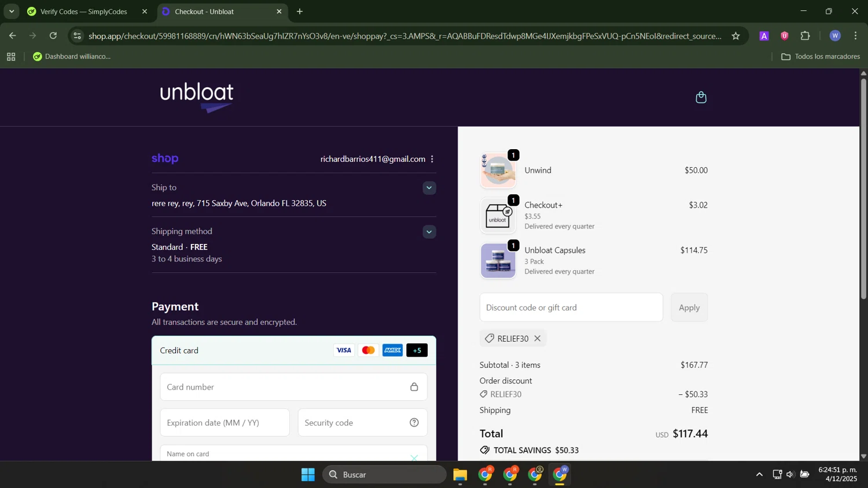
Task: Click the unbloat logo
Action: (197, 97)
